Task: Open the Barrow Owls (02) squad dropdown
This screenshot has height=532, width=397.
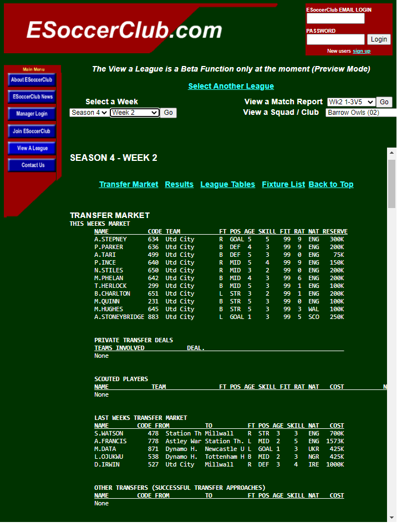Action: 361,113
